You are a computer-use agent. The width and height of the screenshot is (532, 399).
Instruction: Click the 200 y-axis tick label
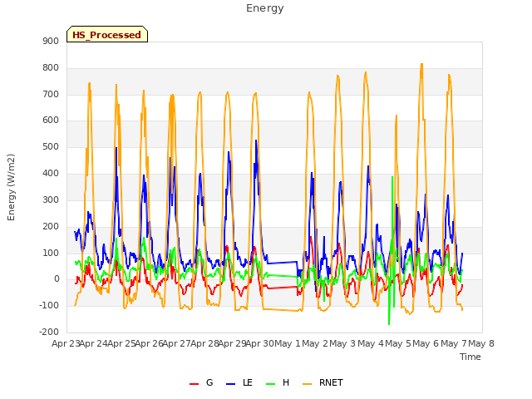click(x=51, y=226)
